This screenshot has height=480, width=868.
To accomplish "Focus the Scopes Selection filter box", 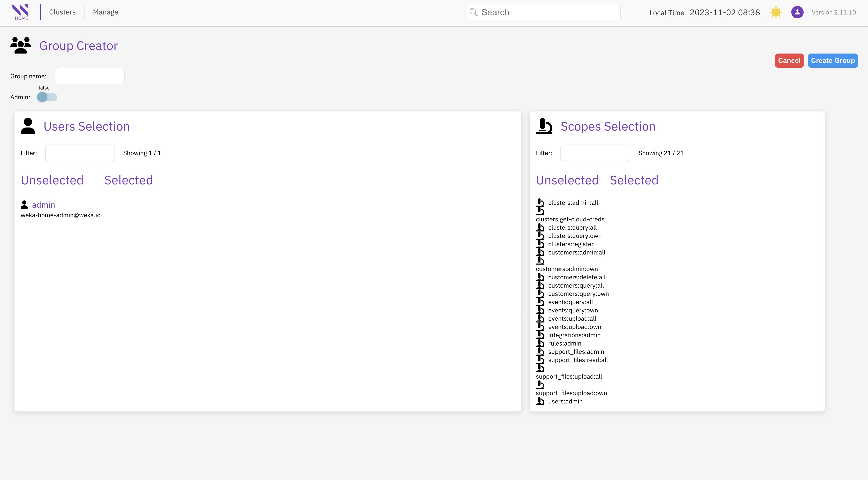I will (595, 153).
